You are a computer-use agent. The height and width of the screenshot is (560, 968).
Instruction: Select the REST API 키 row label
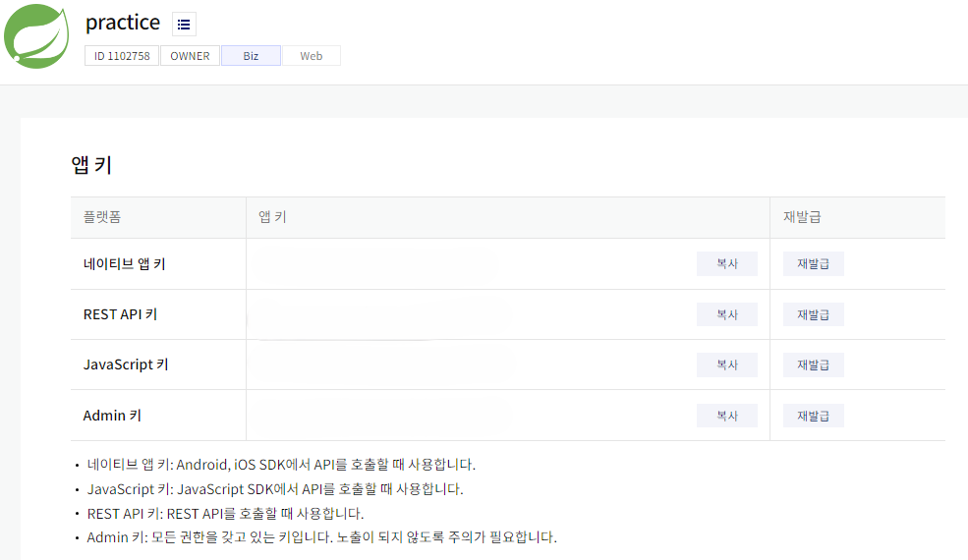120,315
